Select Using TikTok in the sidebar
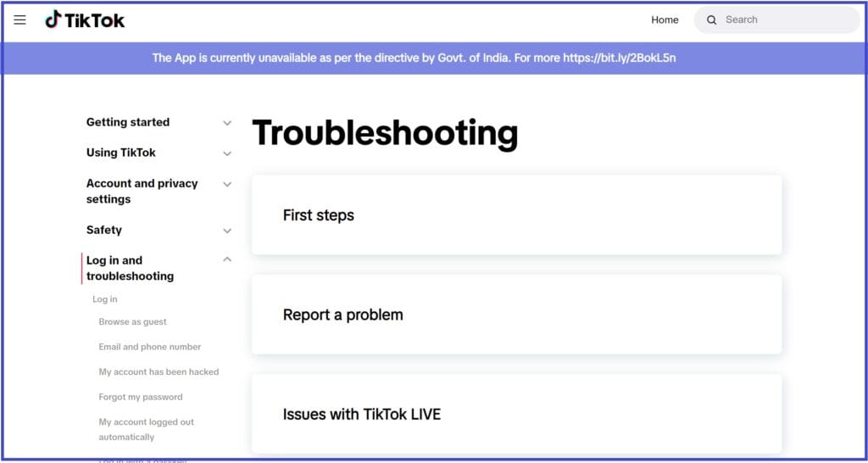 (x=120, y=153)
